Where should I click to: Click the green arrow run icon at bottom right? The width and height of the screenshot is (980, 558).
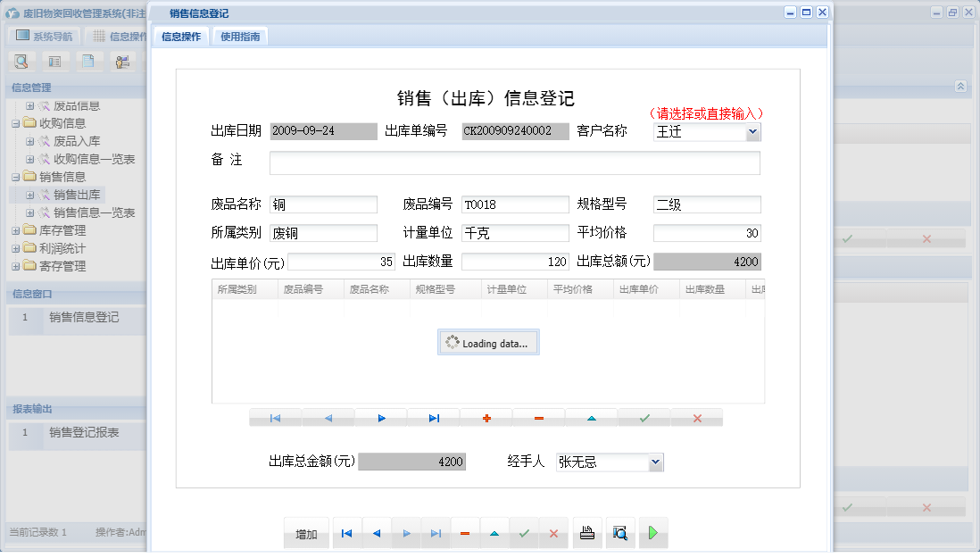[x=653, y=532]
